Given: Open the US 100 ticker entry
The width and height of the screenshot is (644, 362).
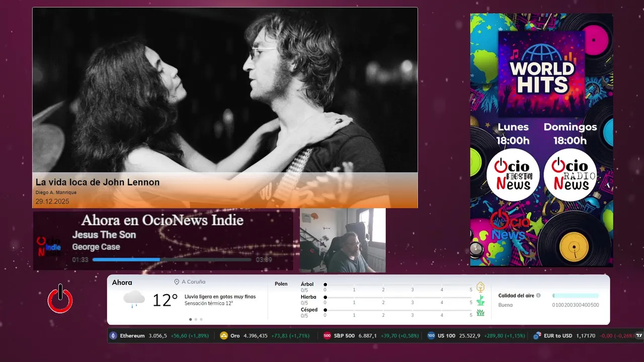Looking at the screenshot, I should pyautogui.click(x=476, y=336).
